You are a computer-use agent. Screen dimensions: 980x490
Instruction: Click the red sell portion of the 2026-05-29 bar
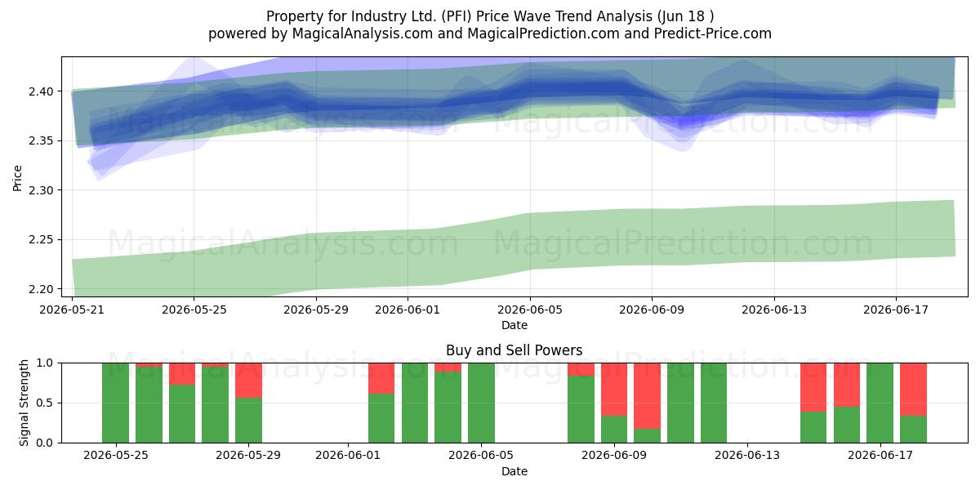[x=248, y=380]
